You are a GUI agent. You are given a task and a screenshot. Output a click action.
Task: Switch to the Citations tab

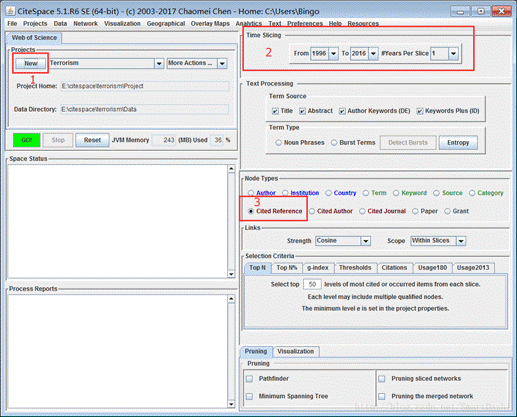[394, 268]
